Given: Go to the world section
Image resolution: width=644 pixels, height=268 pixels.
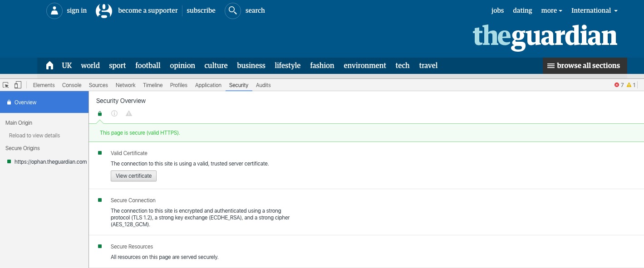Looking at the screenshot, I should tap(90, 66).
